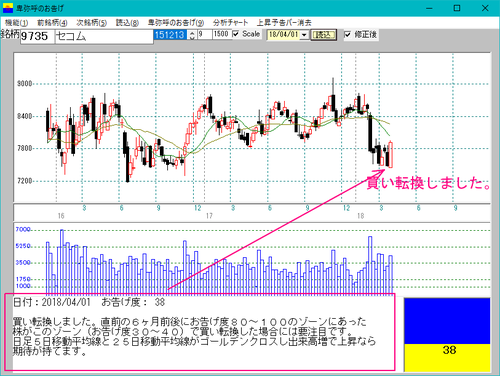Click the 8400 price axis label
Viewport: 500px width, 376px height.
pos(25,116)
